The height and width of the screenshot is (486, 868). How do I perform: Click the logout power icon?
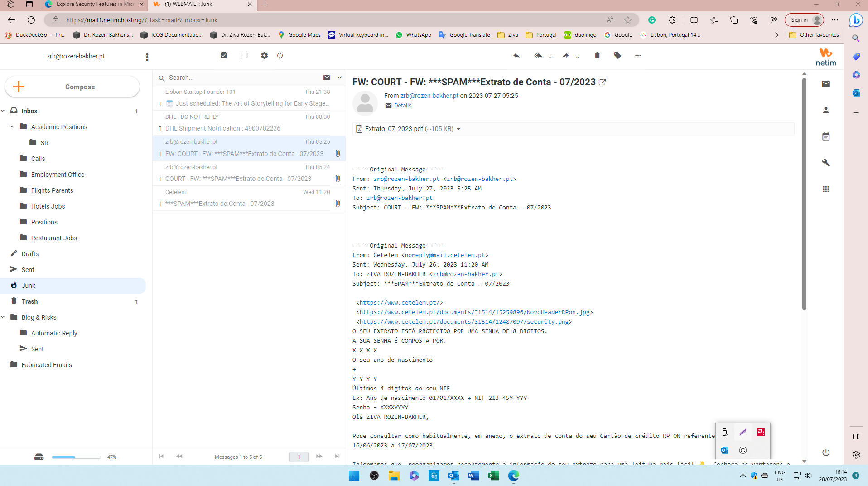(x=826, y=452)
